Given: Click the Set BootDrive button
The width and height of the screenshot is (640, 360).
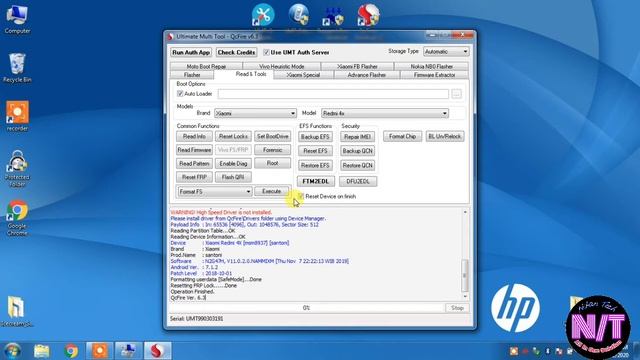Looking at the screenshot, I should point(273,136).
